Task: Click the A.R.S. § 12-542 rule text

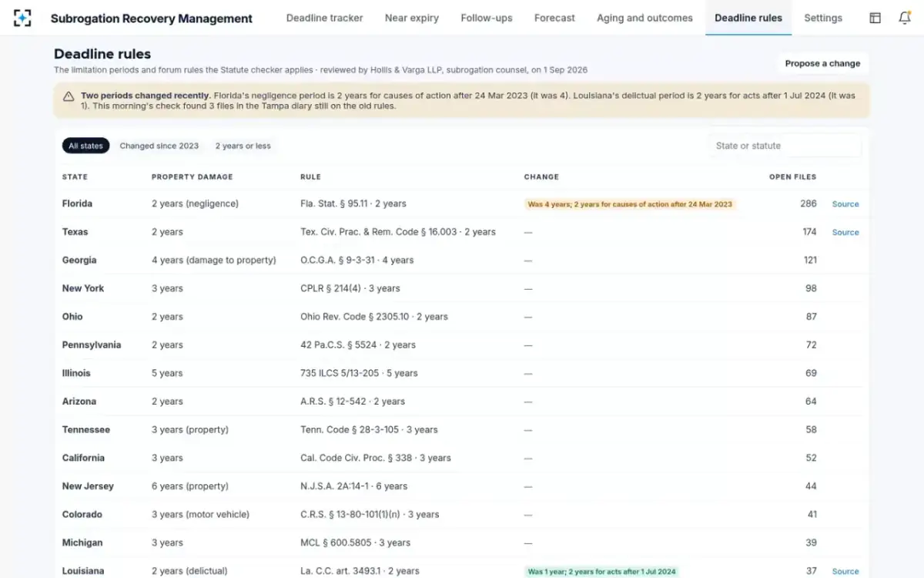Action: pyautogui.click(x=353, y=402)
